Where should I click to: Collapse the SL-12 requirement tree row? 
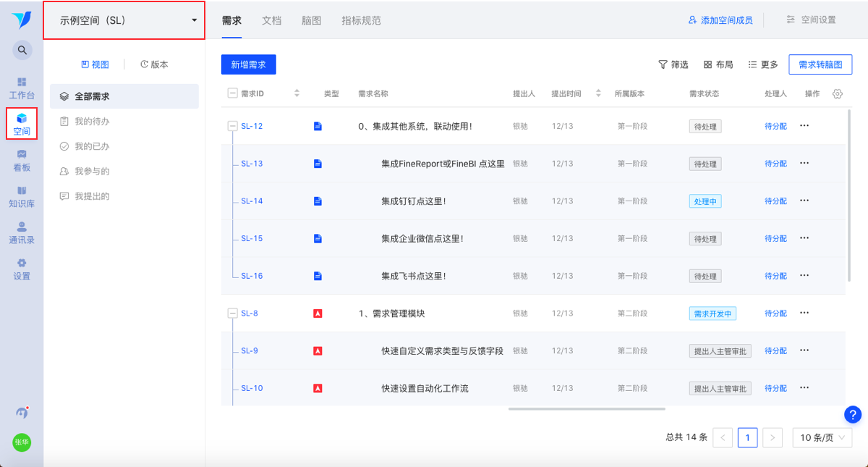[232, 126]
